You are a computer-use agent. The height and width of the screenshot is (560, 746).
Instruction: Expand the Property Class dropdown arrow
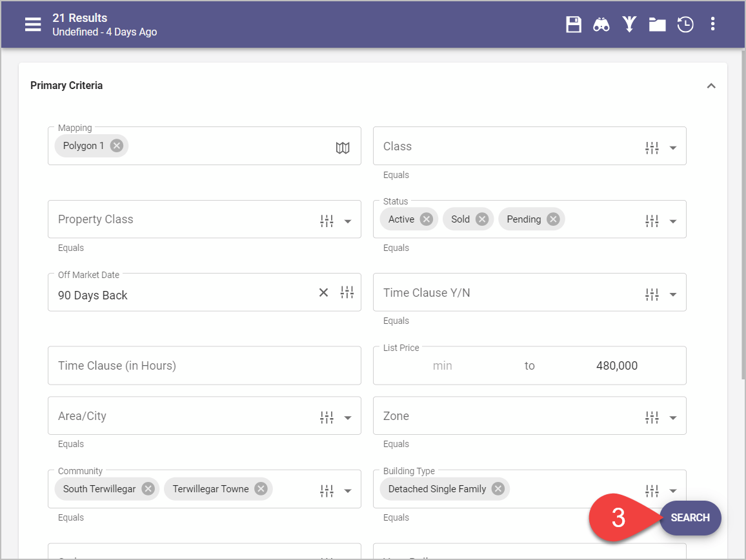click(x=348, y=221)
